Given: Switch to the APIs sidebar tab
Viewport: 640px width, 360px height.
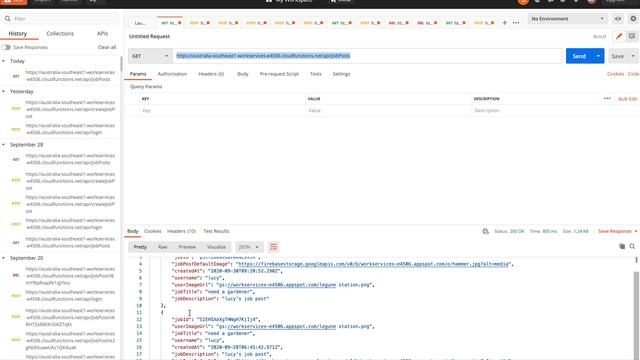Looking at the screenshot, I should point(102,33).
